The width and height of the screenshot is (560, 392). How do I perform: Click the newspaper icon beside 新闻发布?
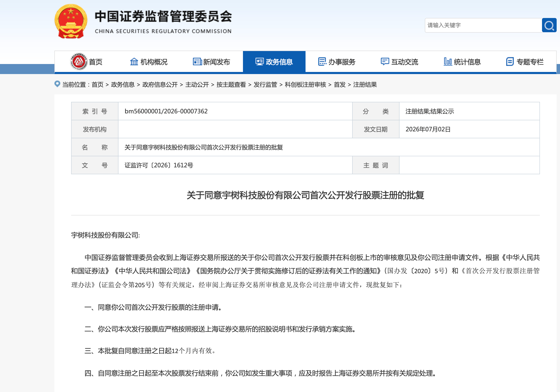pos(197,62)
